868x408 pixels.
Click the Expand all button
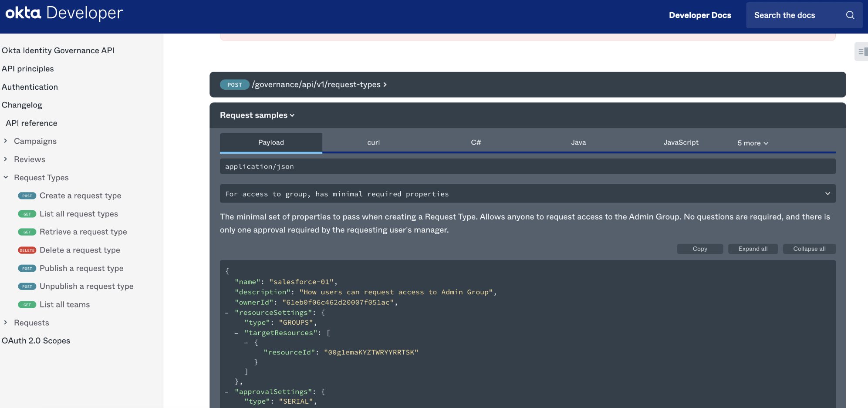coord(753,249)
